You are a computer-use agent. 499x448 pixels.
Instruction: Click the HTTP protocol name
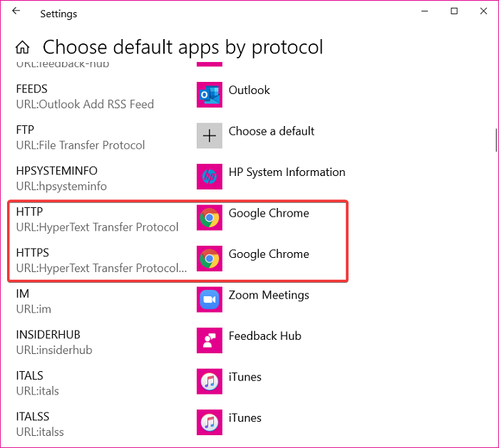click(30, 212)
